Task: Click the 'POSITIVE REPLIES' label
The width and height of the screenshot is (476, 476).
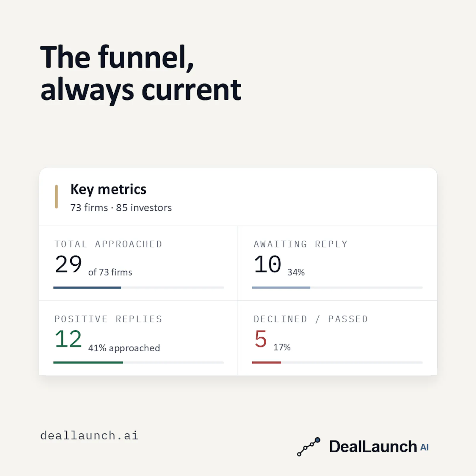Action: click(108, 319)
